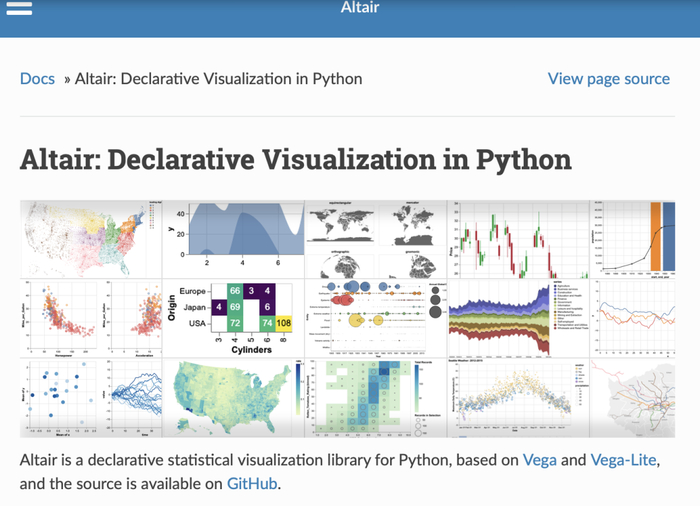Open the GitHub source link

click(252, 484)
